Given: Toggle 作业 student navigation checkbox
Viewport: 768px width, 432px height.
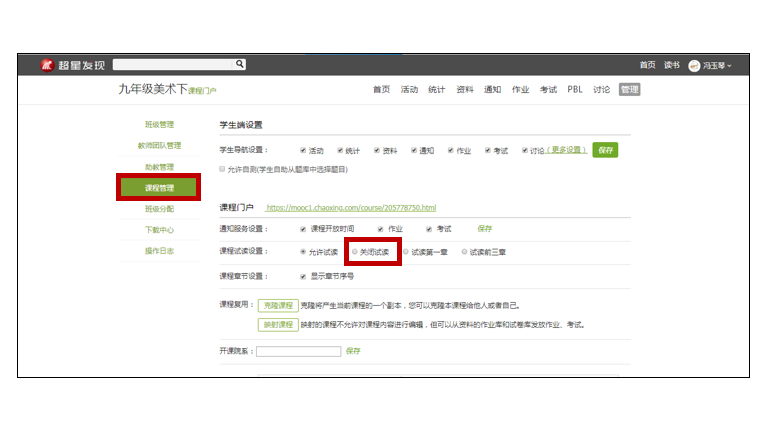Looking at the screenshot, I should click(451, 150).
